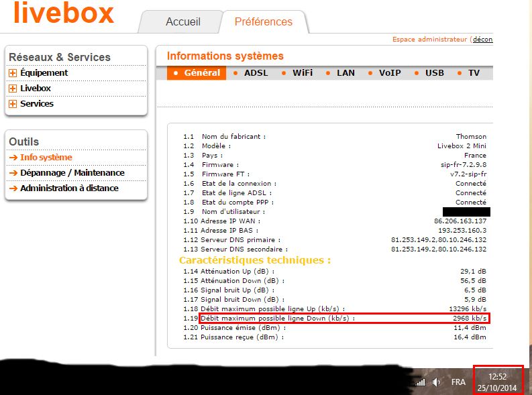Select the Puissance émise value 11,4 dBm
Image resolution: width=532 pixels, height=395 pixels.
(x=470, y=328)
